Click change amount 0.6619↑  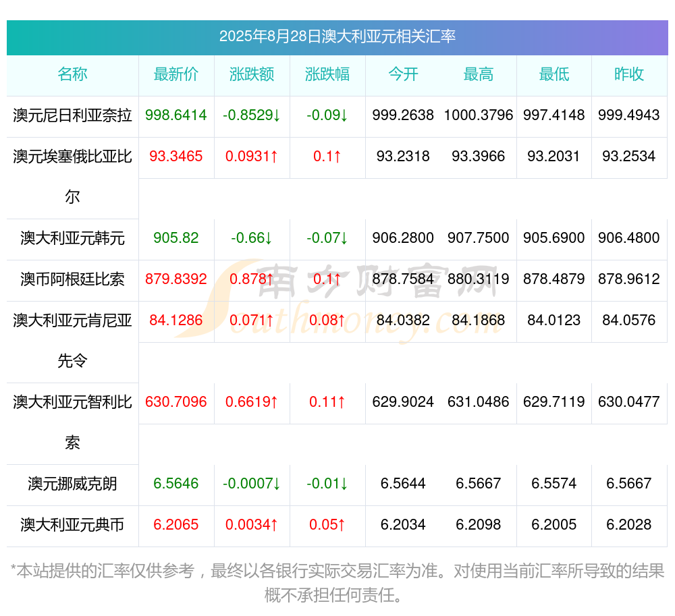[251, 401]
